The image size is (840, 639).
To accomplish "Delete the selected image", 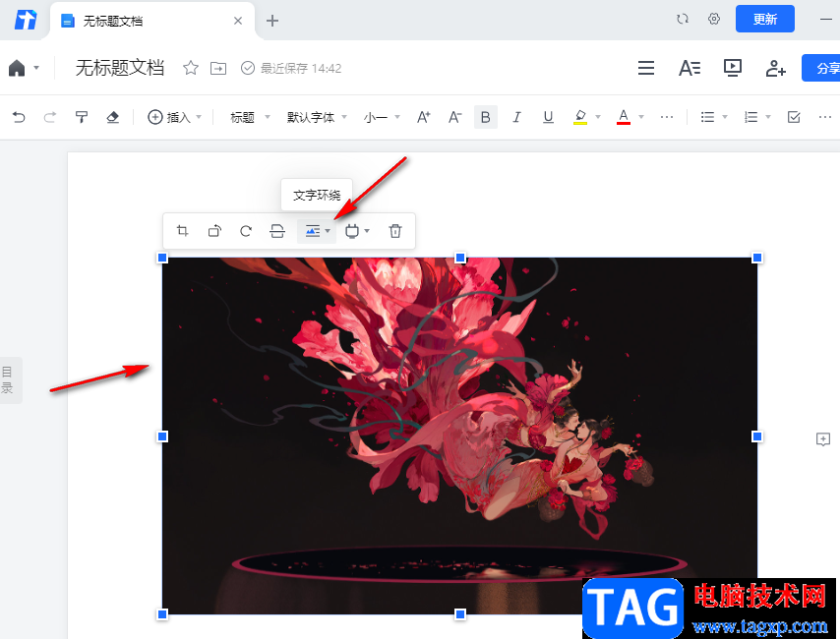I will [x=395, y=231].
